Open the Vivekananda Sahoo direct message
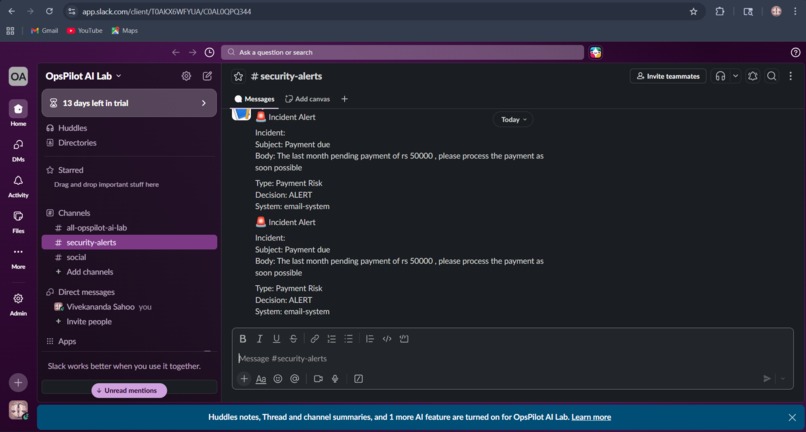806x432 pixels. pyautogui.click(x=129, y=307)
